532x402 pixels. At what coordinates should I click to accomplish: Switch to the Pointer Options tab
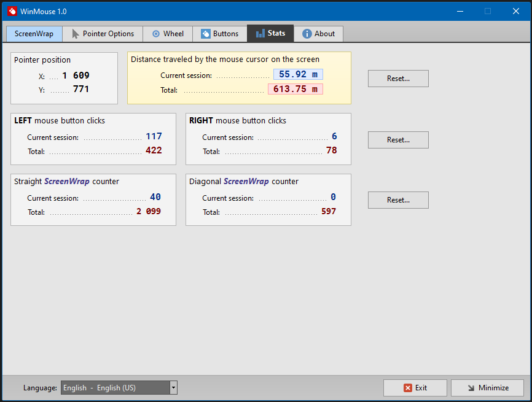(x=103, y=34)
